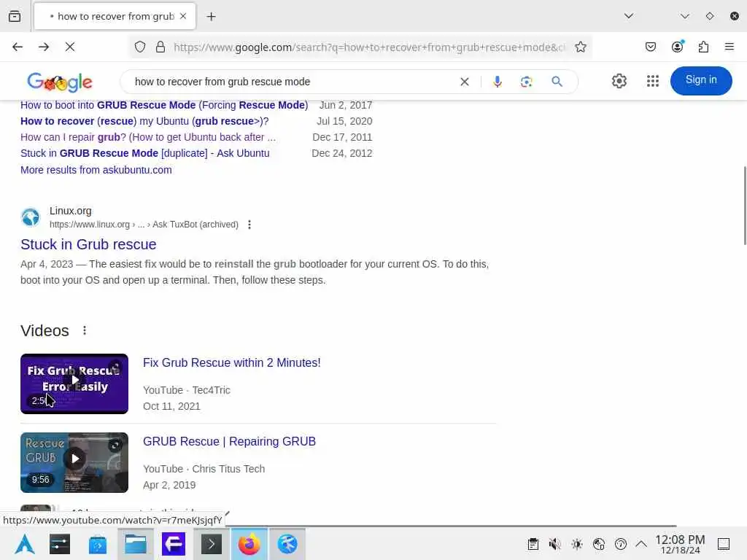Open 'How can I repair grub?' link

click(x=147, y=138)
